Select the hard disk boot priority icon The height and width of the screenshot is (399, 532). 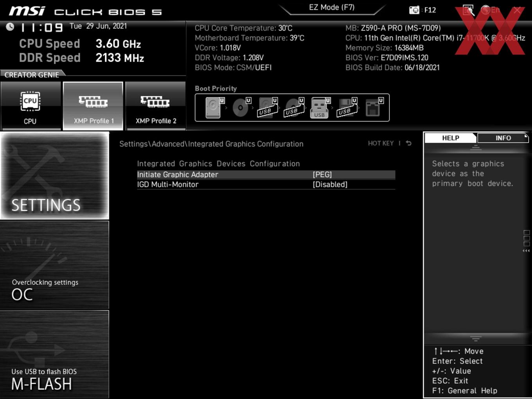214,108
